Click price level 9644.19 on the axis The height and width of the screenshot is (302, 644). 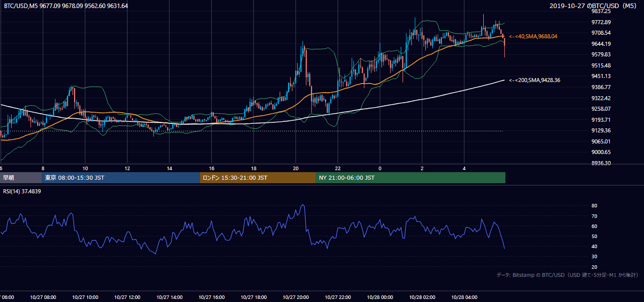coord(601,44)
